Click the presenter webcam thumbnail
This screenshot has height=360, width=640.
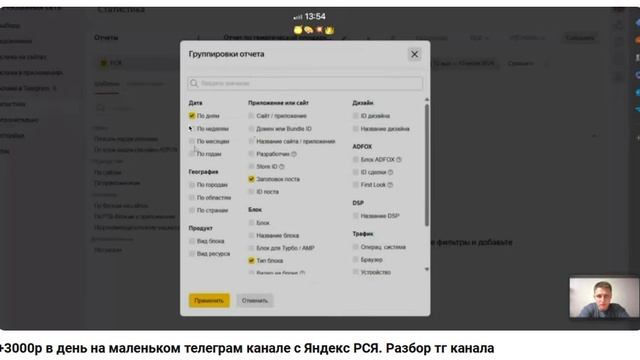(604, 298)
